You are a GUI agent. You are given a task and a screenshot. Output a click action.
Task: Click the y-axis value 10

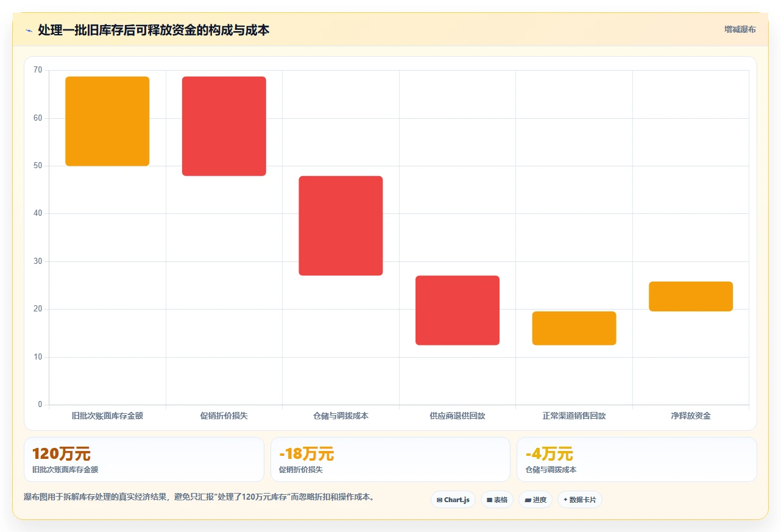38,357
